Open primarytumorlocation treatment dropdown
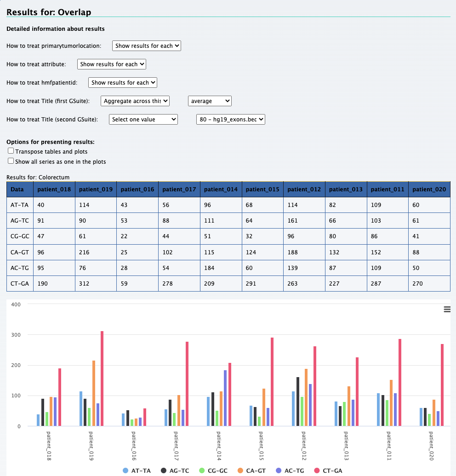Screen dimensions: 456x476 147,46
